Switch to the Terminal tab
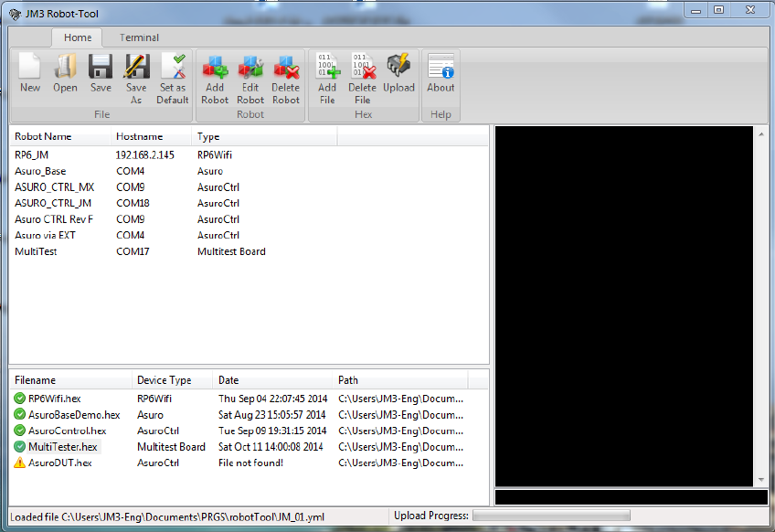Screen dimensions: 775x532 pyautogui.click(x=139, y=37)
